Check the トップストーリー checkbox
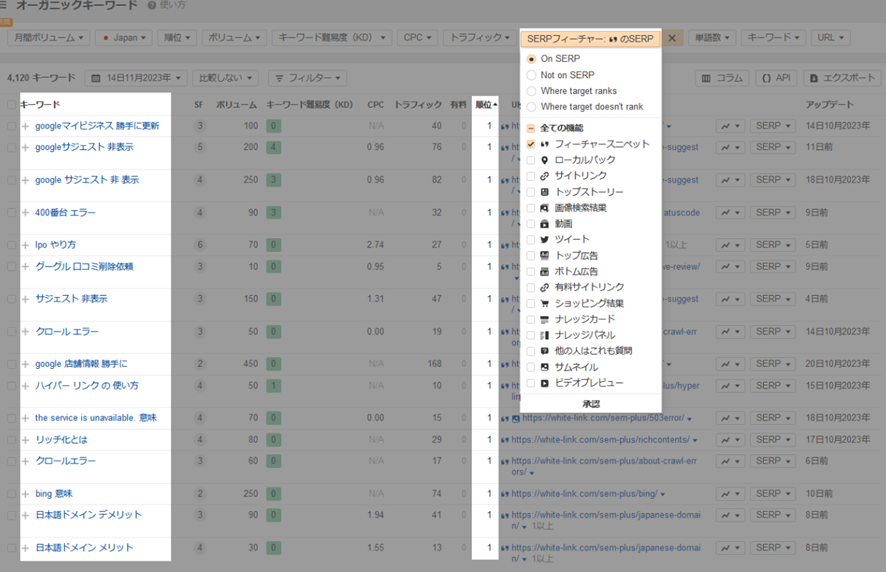Screen dimensions: 886x572 (531, 192)
